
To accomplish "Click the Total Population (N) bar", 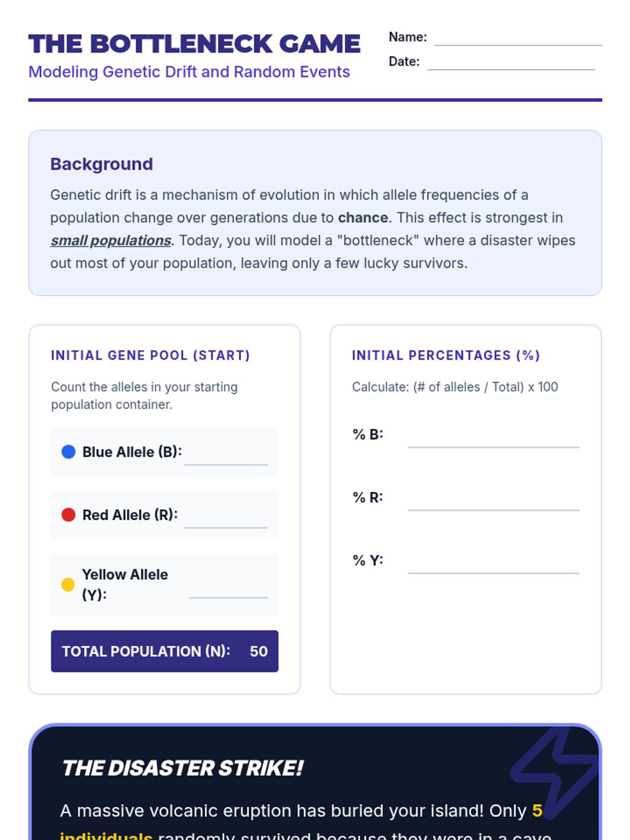I will point(164,651).
